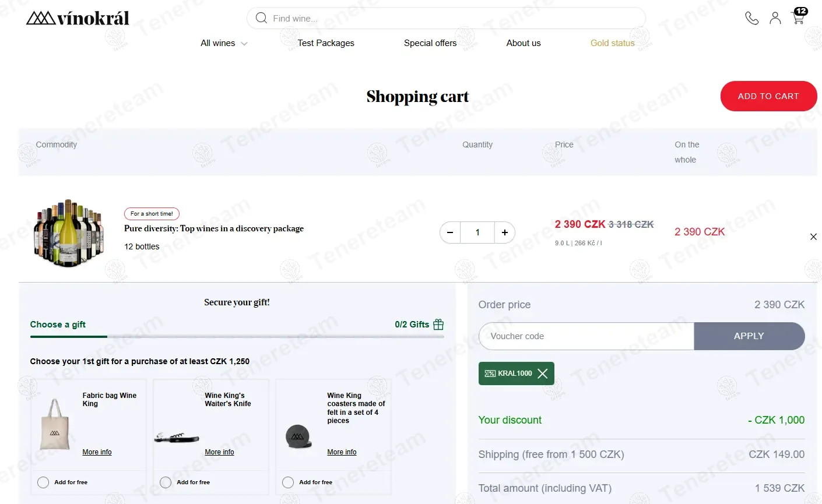The image size is (822, 504).
Task: Click the search magnifier icon
Action: tap(261, 18)
